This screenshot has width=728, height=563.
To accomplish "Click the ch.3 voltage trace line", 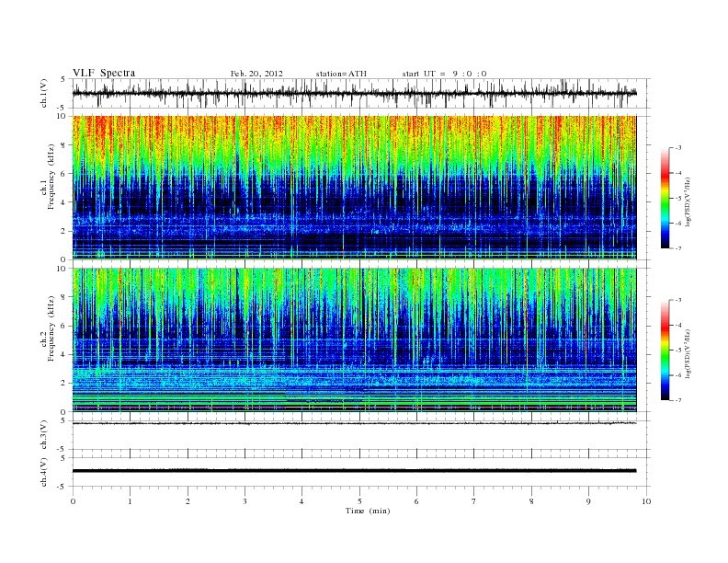I will [x=354, y=423].
